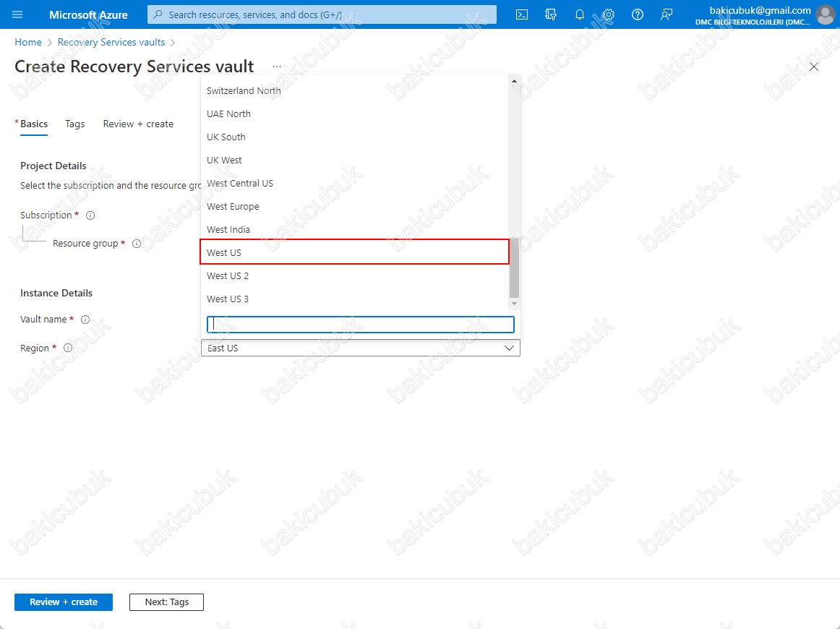The height and width of the screenshot is (629, 840).
Task: Click the Vault name info icon
Action: 85,320
